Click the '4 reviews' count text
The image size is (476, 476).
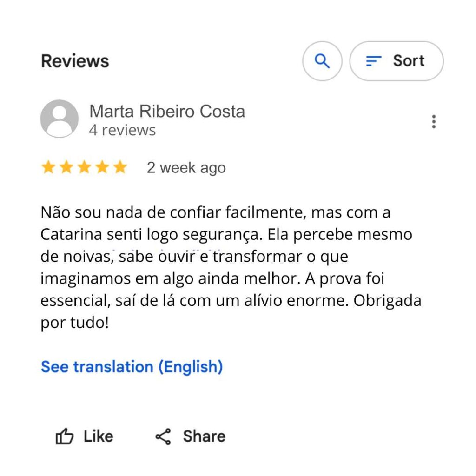[122, 130]
